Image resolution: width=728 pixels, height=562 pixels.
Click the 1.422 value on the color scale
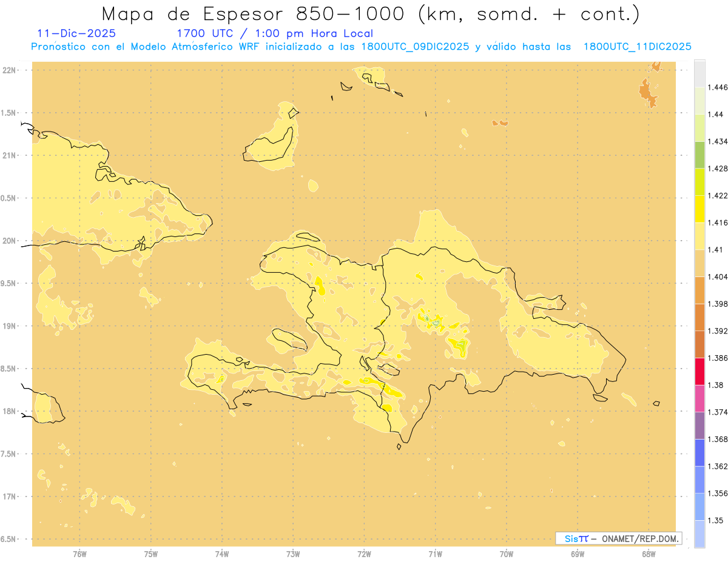pyautogui.click(x=718, y=195)
